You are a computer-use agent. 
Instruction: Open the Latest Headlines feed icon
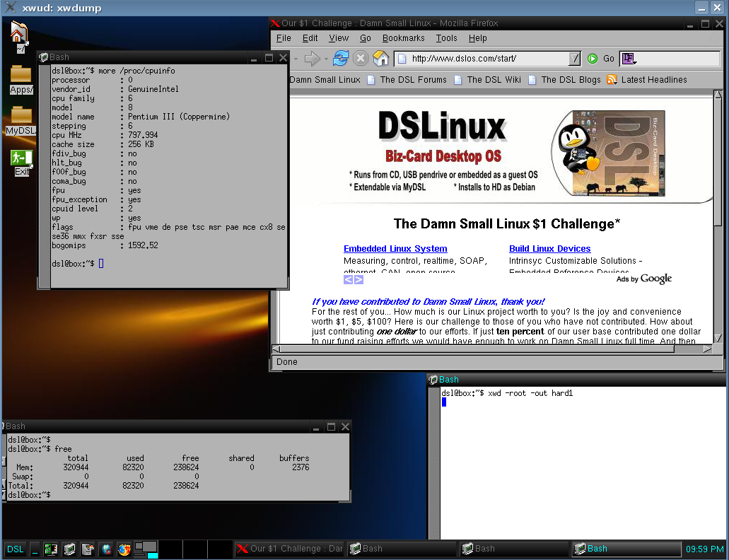coord(612,79)
